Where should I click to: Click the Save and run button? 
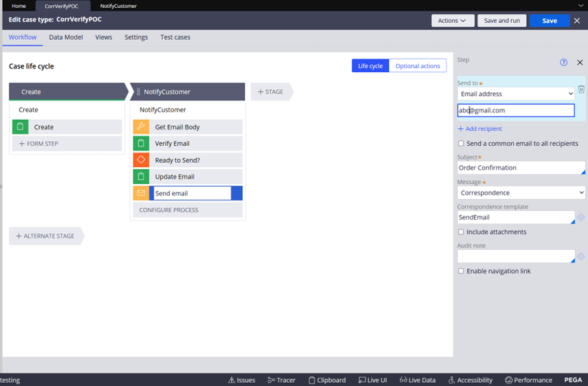pos(501,21)
